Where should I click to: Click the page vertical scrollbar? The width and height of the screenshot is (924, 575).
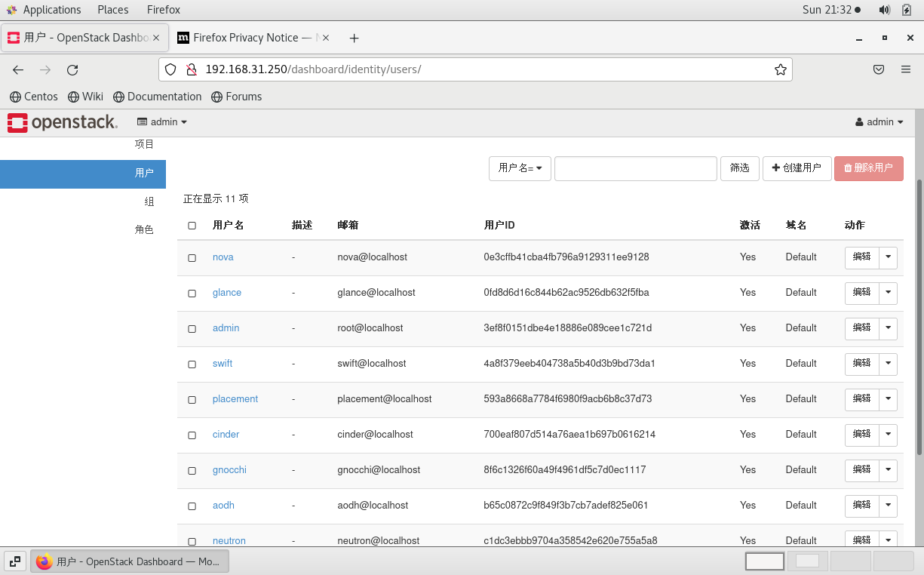(x=919, y=317)
